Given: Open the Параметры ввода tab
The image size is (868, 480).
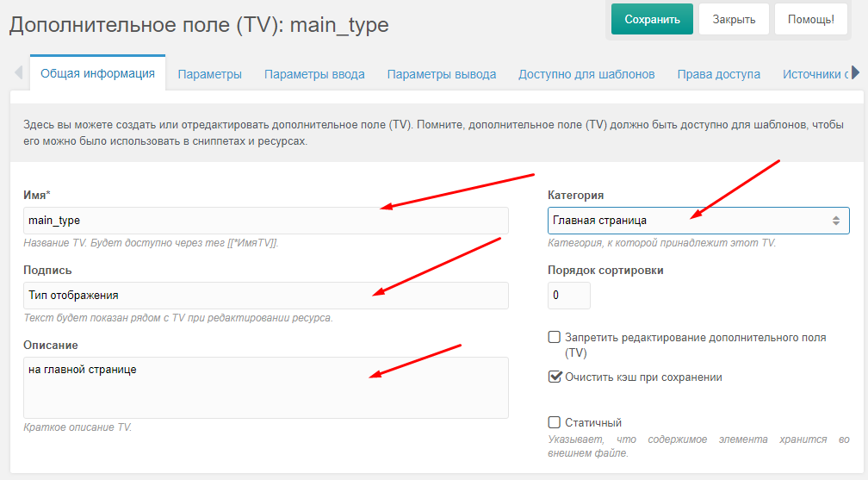Looking at the screenshot, I should [314, 74].
